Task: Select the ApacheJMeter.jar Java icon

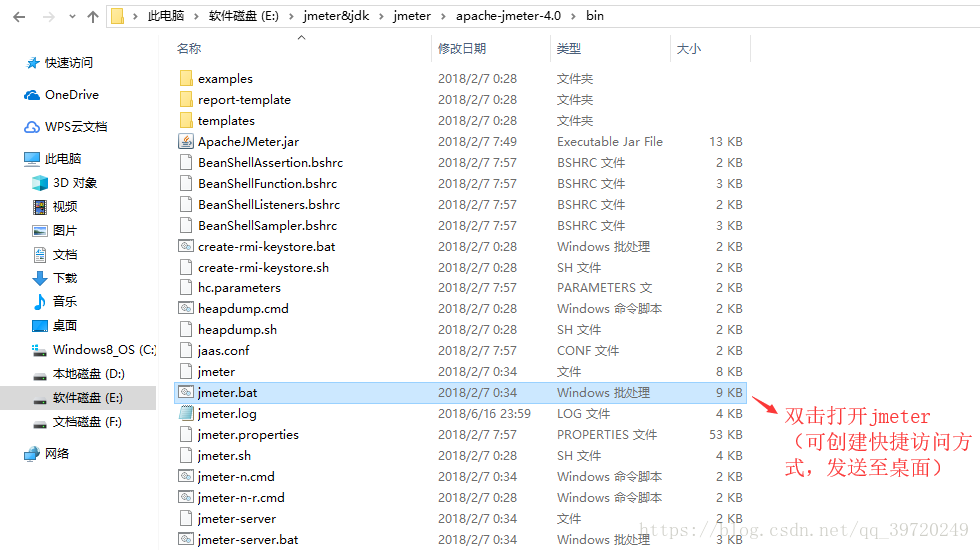Action: pos(186,141)
